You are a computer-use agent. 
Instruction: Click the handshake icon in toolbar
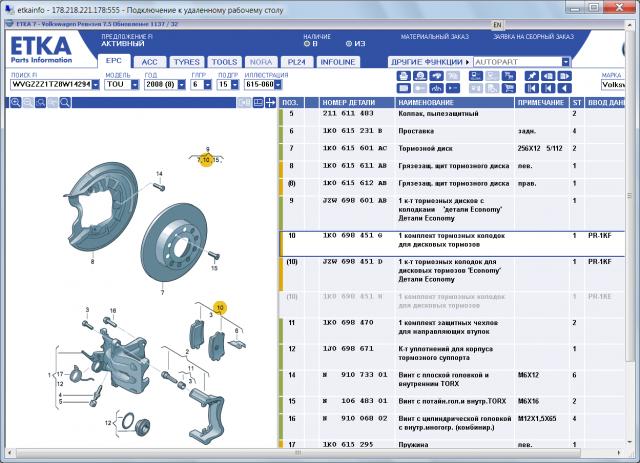click(x=437, y=76)
